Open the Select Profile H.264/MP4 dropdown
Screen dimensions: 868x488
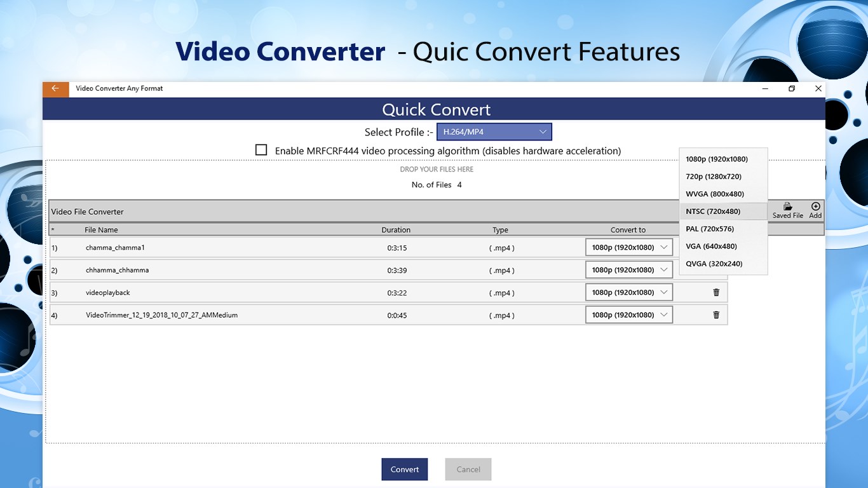point(494,132)
